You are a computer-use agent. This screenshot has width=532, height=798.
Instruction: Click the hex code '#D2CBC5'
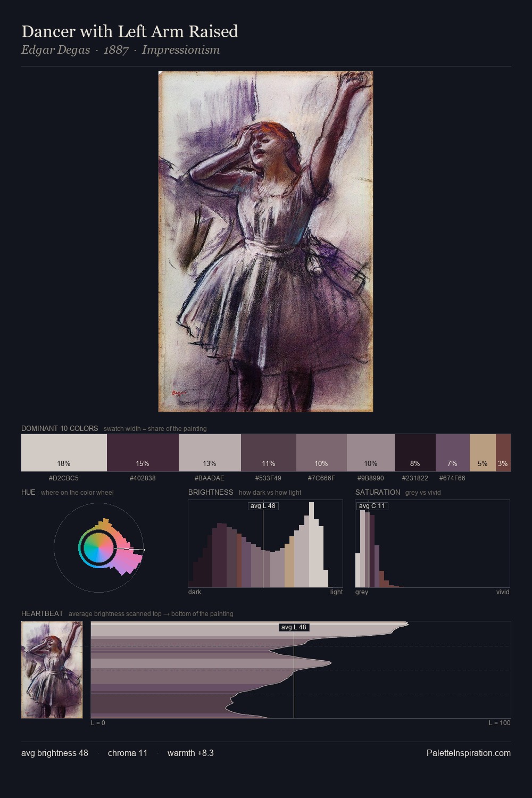coord(64,478)
